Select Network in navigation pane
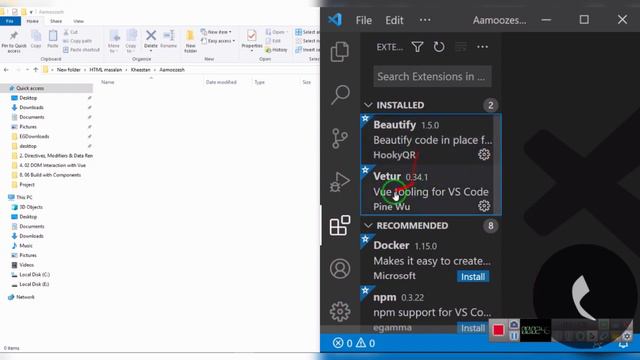The image size is (640, 360). tap(25, 297)
